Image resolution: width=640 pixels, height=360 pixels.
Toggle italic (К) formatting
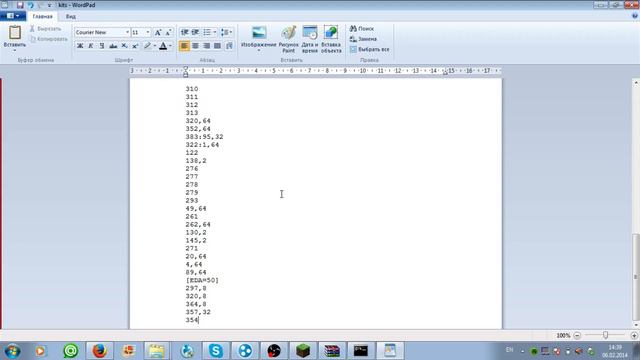tap(91, 46)
